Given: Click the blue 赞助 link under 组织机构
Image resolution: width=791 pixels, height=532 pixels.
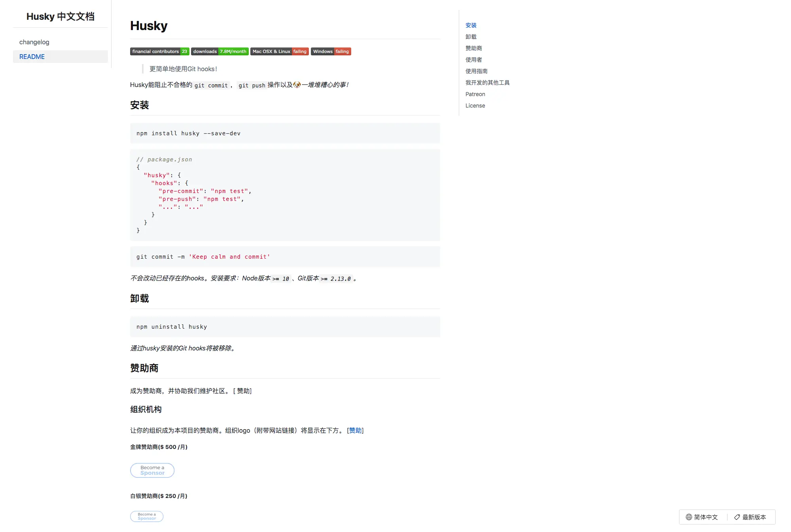Looking at the screenshot, I should pos(355,430).
